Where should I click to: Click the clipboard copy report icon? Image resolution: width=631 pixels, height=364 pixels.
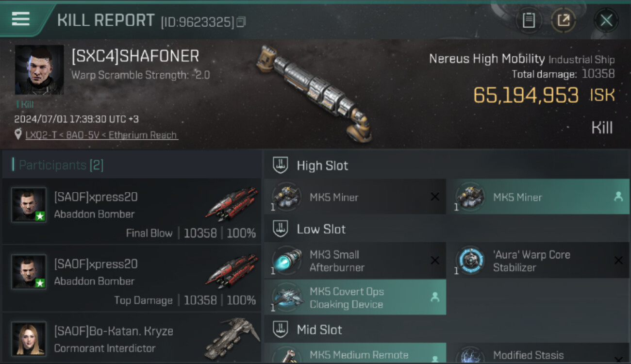(x=529, y=20)
